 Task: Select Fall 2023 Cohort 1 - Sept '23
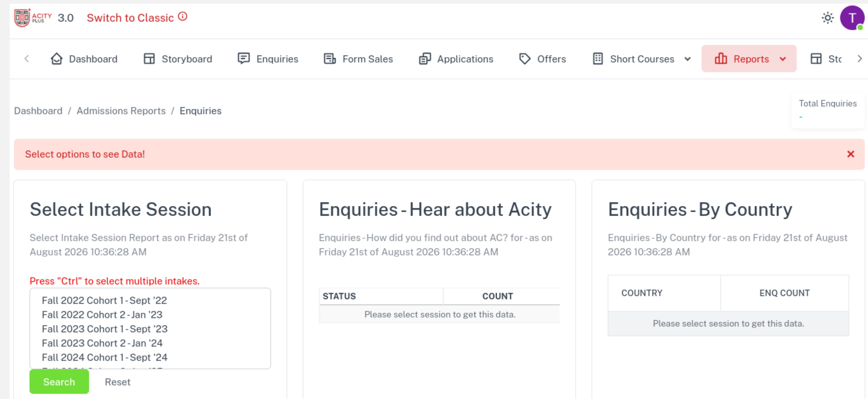(x=104, y=329)
